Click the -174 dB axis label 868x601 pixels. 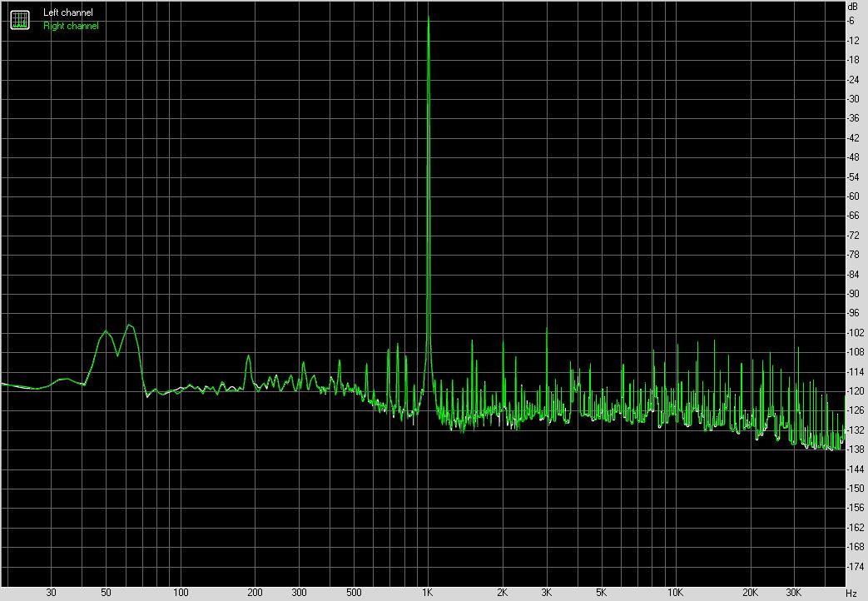851,567
